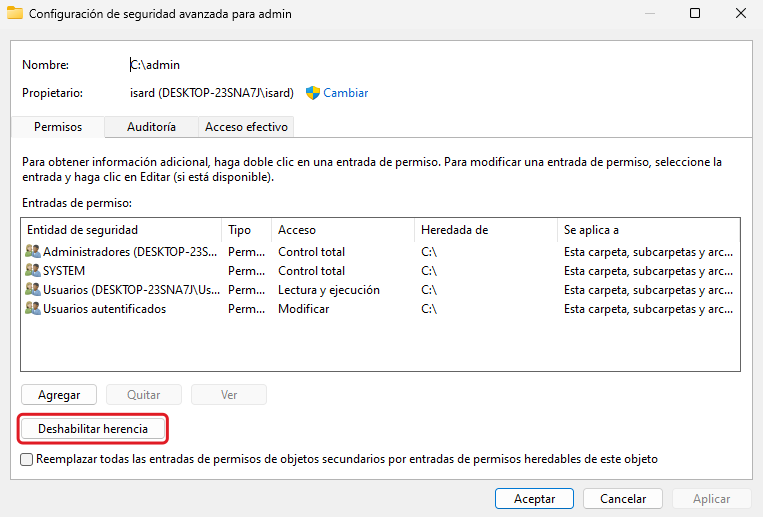Click the SYSTEM entry user icon

[x=33, y=271]
